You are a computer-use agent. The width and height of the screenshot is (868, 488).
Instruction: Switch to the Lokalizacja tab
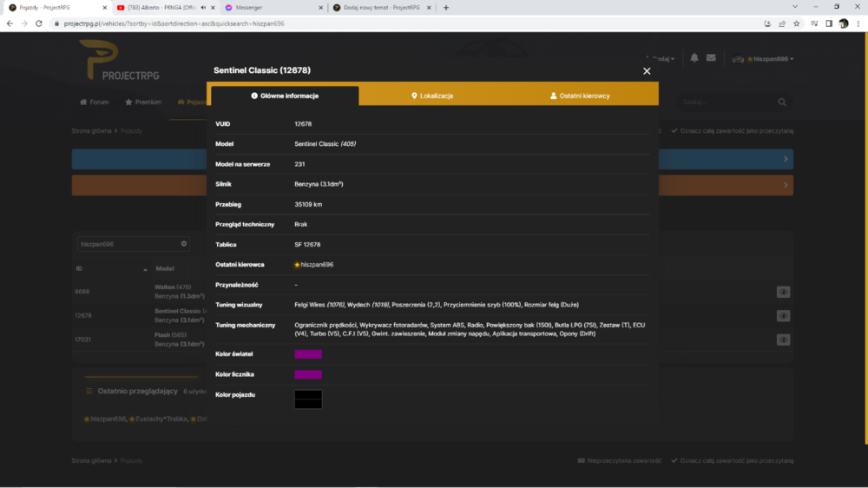[432, 96]
